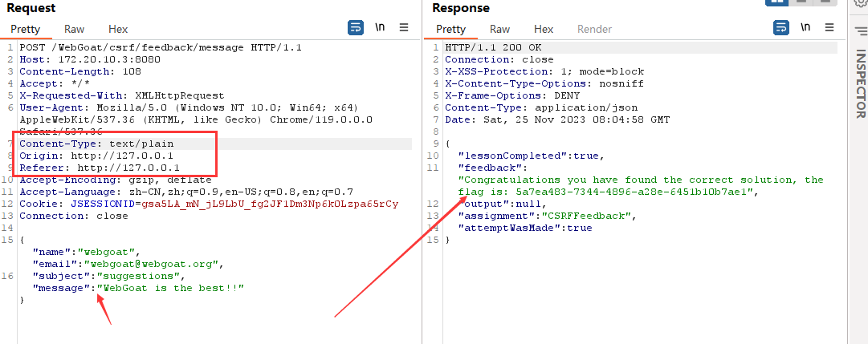Click the flag value 5a7ea483-7344-4896 line
Viewport: 868px width, 344px height.
(x=608, y=192)
